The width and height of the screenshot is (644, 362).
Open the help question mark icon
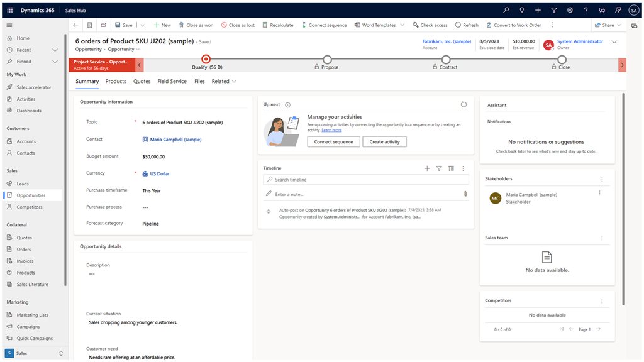tap(586, 10)
